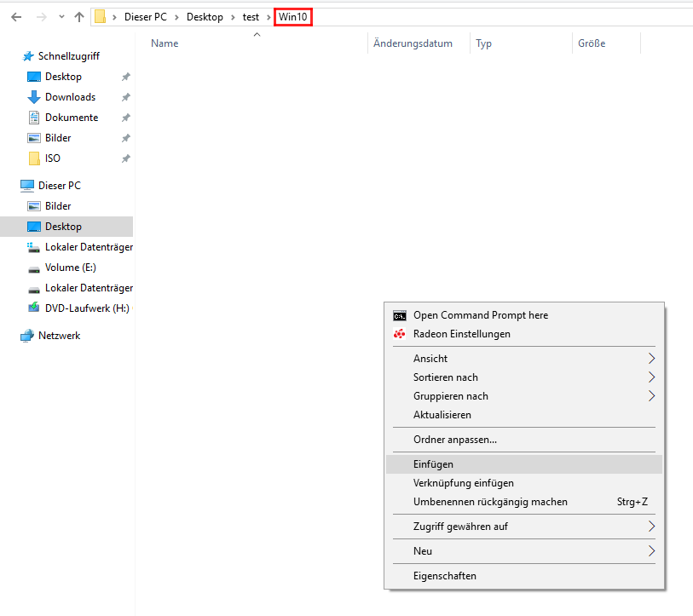Viewport: 693px width, 616px height.
Task: Open the Lokaler Datenträger below Volume (E:)
Action: coord(89,288)
